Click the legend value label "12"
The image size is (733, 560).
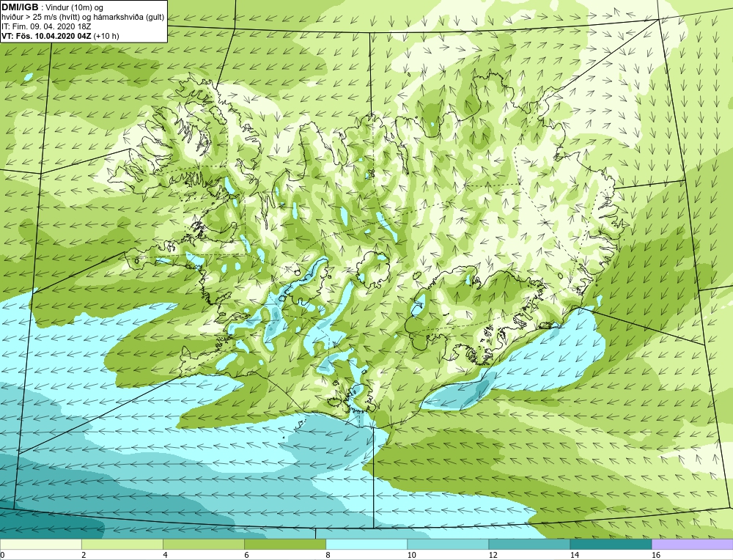pos(493,555)
